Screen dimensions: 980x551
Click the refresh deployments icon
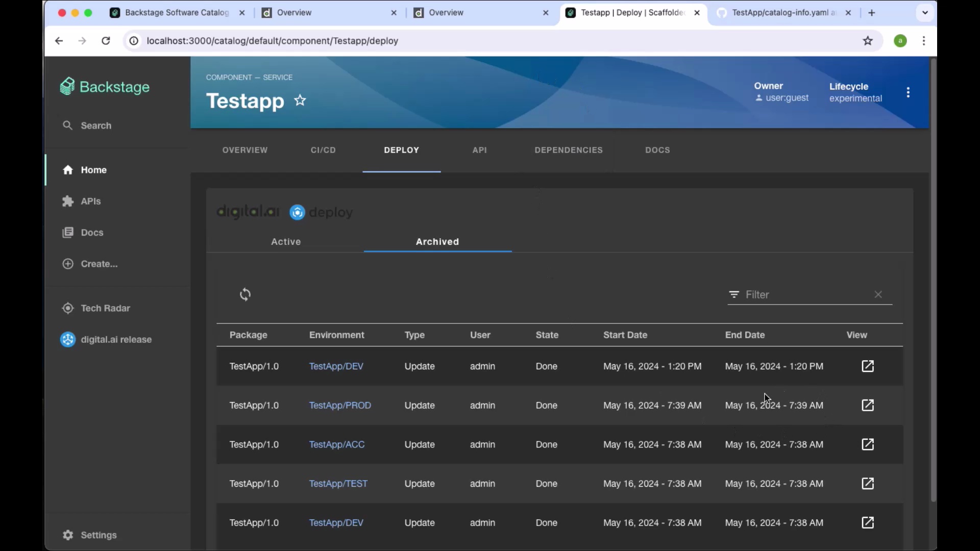[245, 294]
